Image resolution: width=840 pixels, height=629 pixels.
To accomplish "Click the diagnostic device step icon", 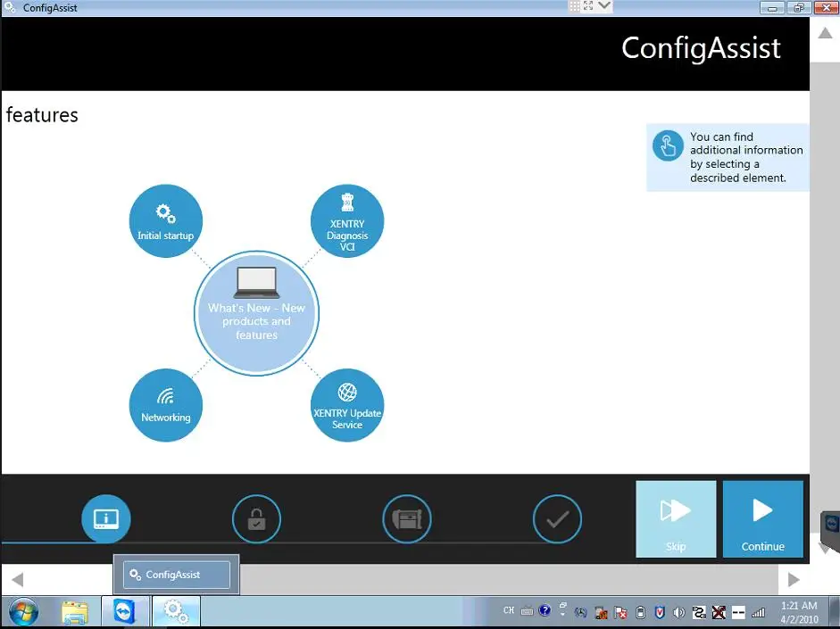I will pos(407,519).
